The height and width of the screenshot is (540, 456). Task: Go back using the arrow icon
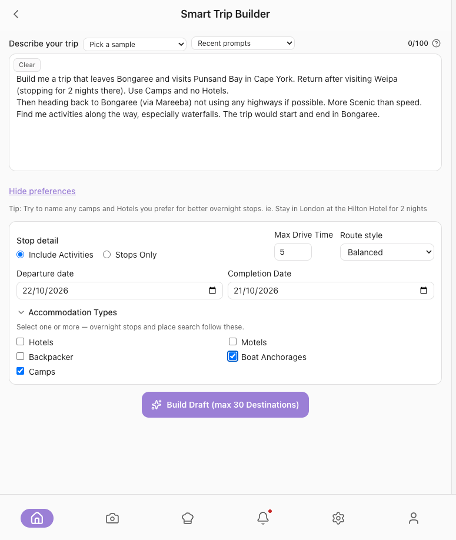click(16, 14)
